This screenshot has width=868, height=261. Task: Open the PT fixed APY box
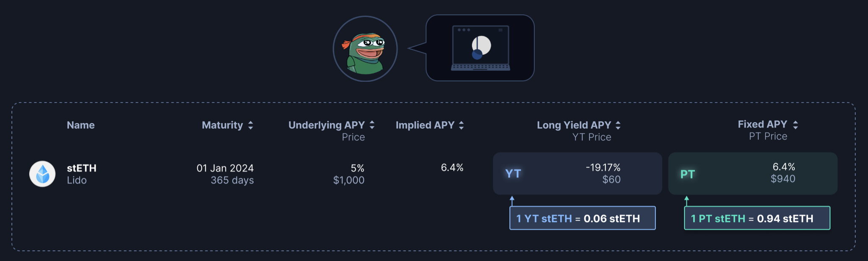pos(752,174)
